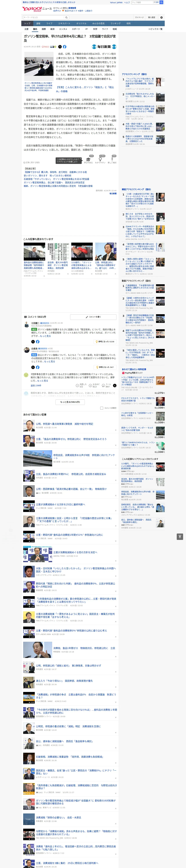This screenshot has width=186, height=868.
Task: Share 白鳥浩's comment on Facebook
Action: 38,367
